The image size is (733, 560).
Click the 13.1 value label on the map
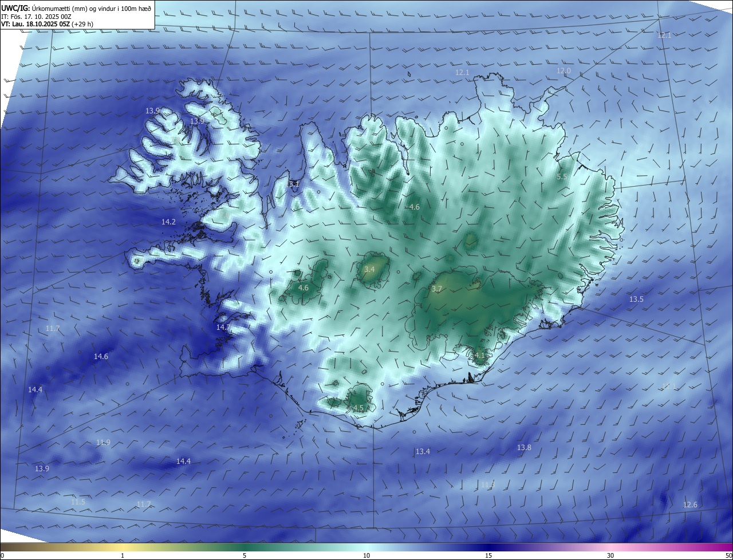coord(293,184)
